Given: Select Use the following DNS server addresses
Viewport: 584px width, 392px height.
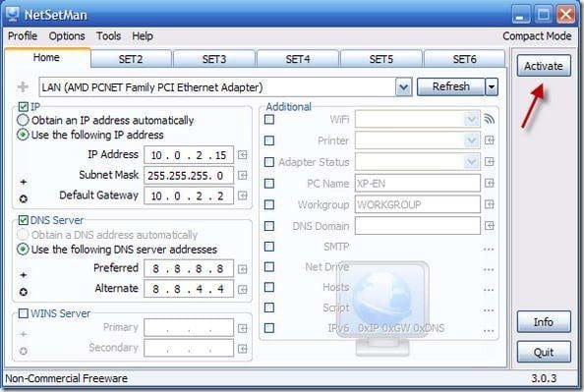Looking at the screenshot, I should tap(23, 249).
